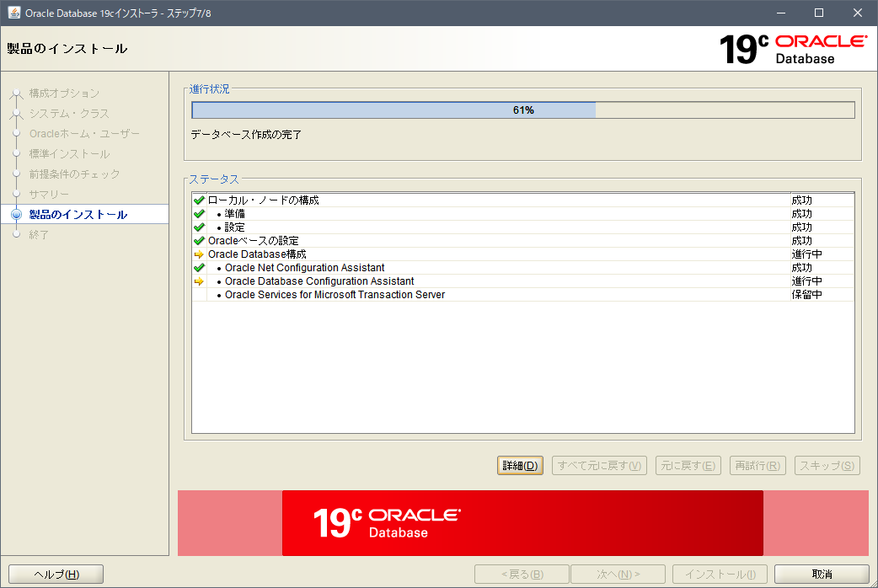878x588 pixels.
Task: Click the green check icon next to 設定
Action: [x=199, y=227]
